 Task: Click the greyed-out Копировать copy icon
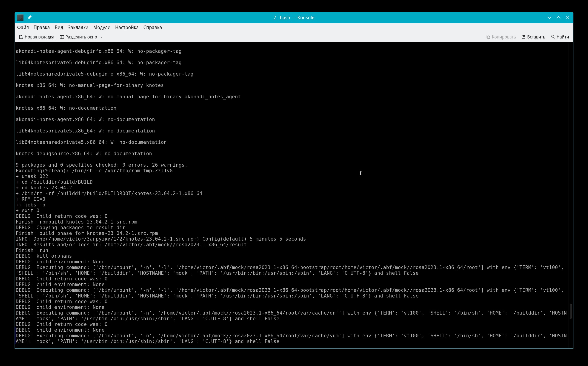coord(488,37)
